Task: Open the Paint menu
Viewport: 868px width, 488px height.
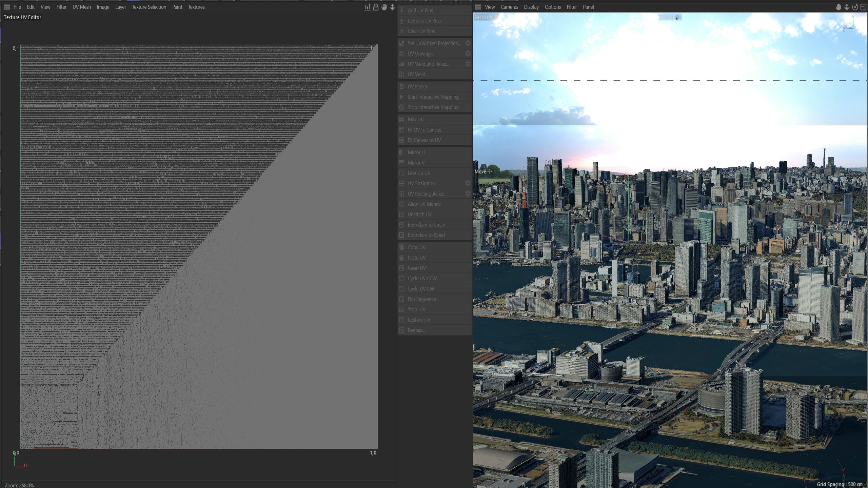Action: click(x=177, y=7)
